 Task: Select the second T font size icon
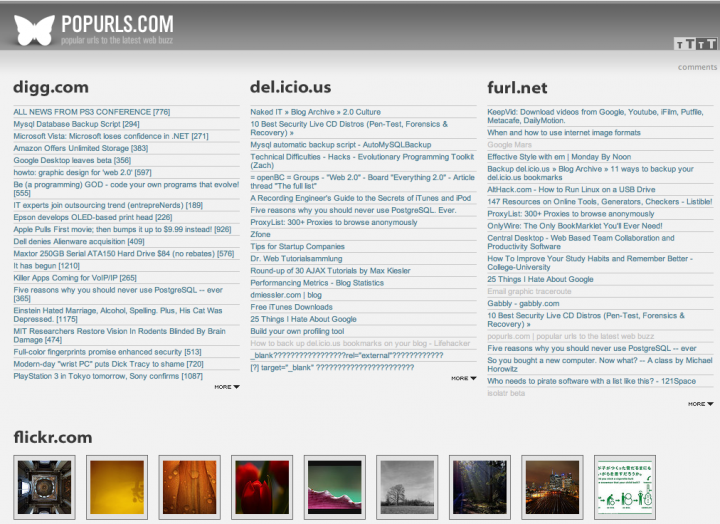[x=690, y=44]
